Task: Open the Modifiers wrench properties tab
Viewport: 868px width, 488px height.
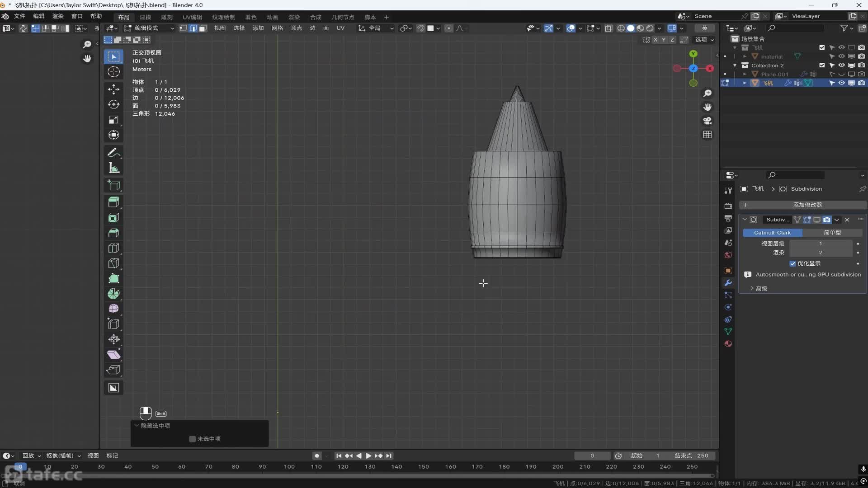Action: pyautogui.click(x=728, y=283)
